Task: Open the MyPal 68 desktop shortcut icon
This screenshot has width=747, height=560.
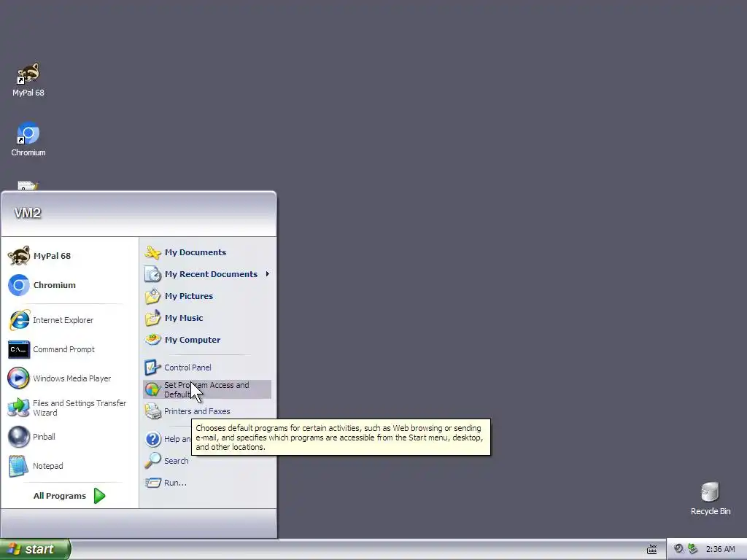Action: pos(28,74)
